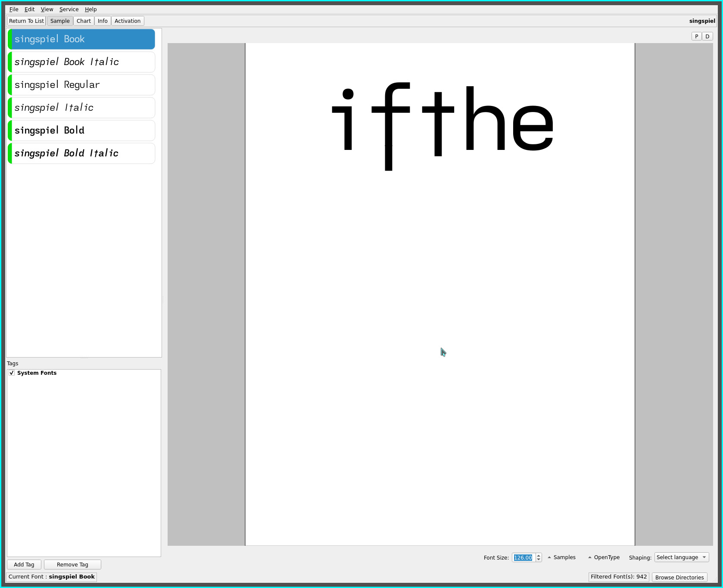The image size is (723, 588).
Task: Click Return To List button
Action: [x=26, y=21]
